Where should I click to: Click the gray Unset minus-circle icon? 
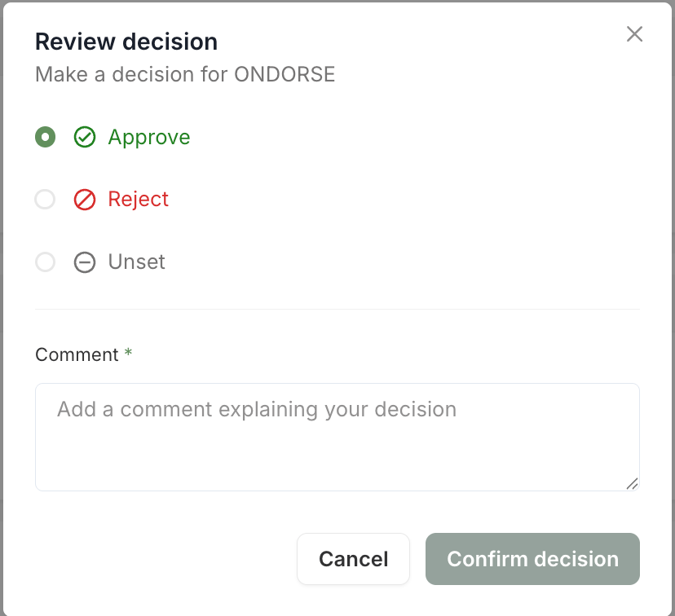coord(85,262)
